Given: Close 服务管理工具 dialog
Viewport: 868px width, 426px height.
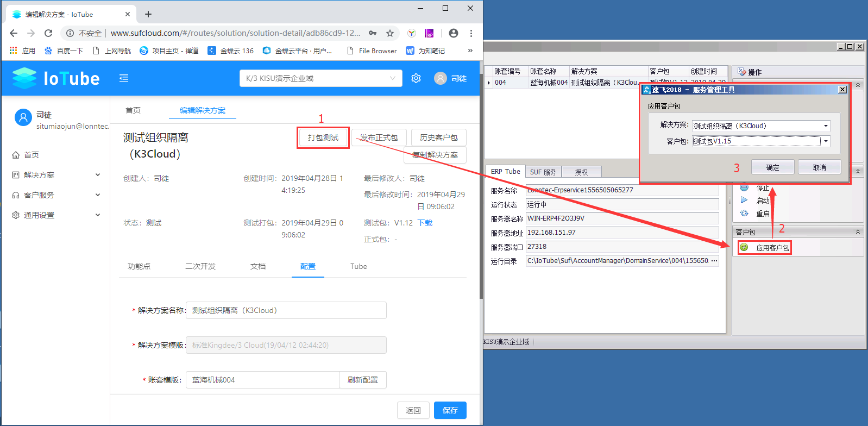Looking at the screenshot, I should [842, 90].
